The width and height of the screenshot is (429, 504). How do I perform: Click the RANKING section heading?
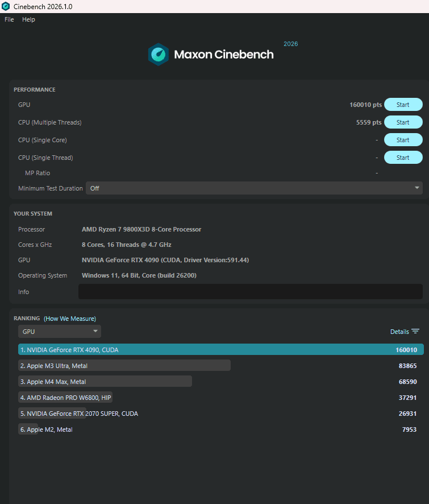[x=27, y=318]
